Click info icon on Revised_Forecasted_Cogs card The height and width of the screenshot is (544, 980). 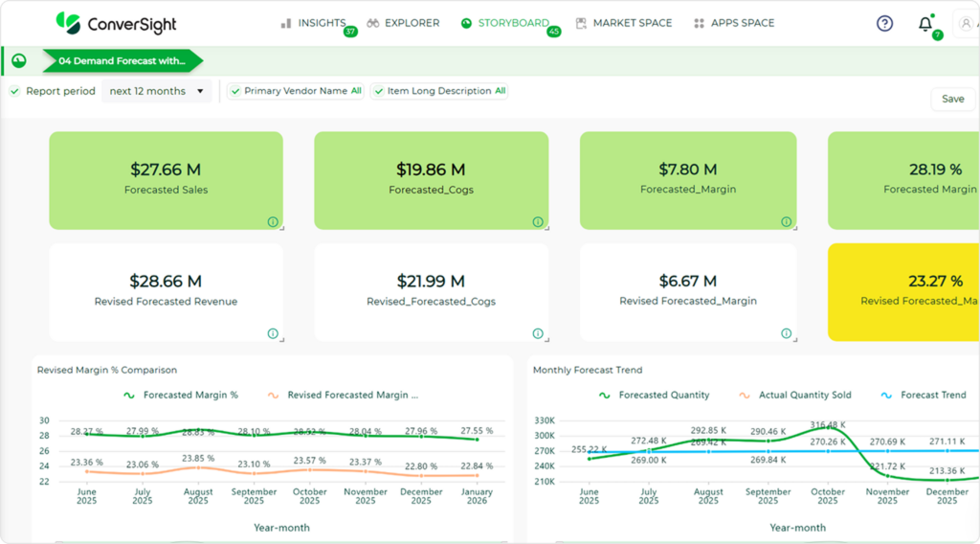point(538,333)
